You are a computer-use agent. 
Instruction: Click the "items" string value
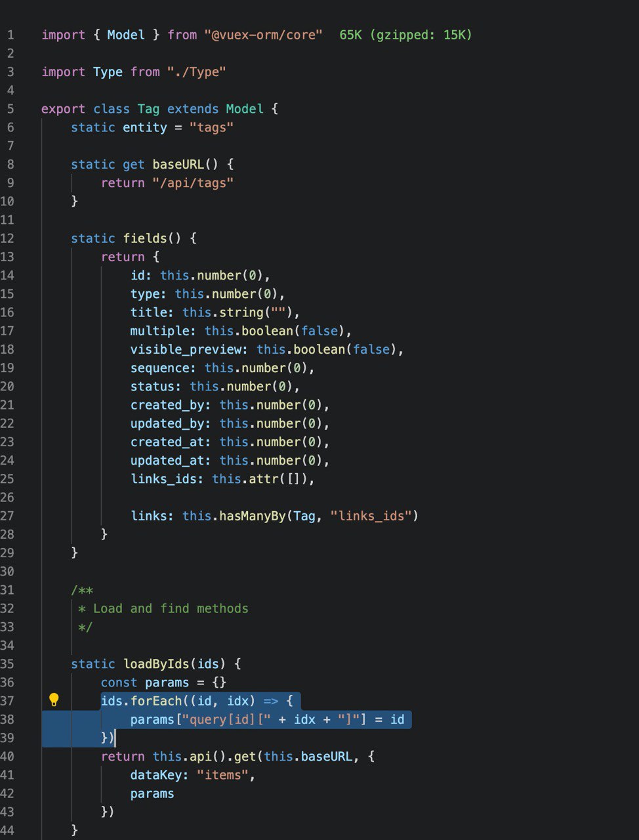pos(222,775)
